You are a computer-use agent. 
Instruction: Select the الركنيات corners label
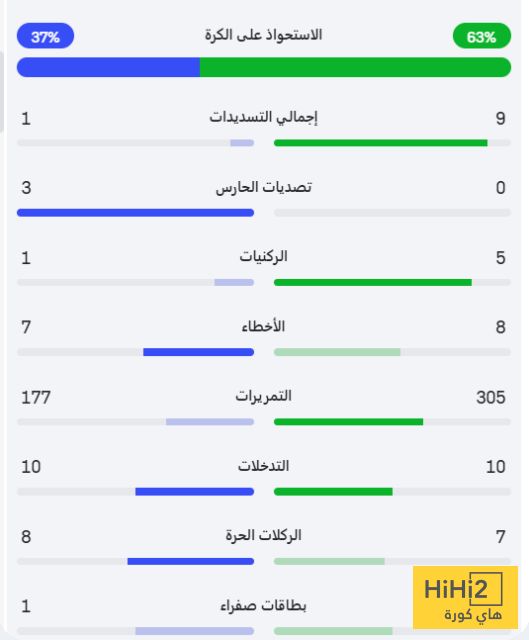coord(263,257)
